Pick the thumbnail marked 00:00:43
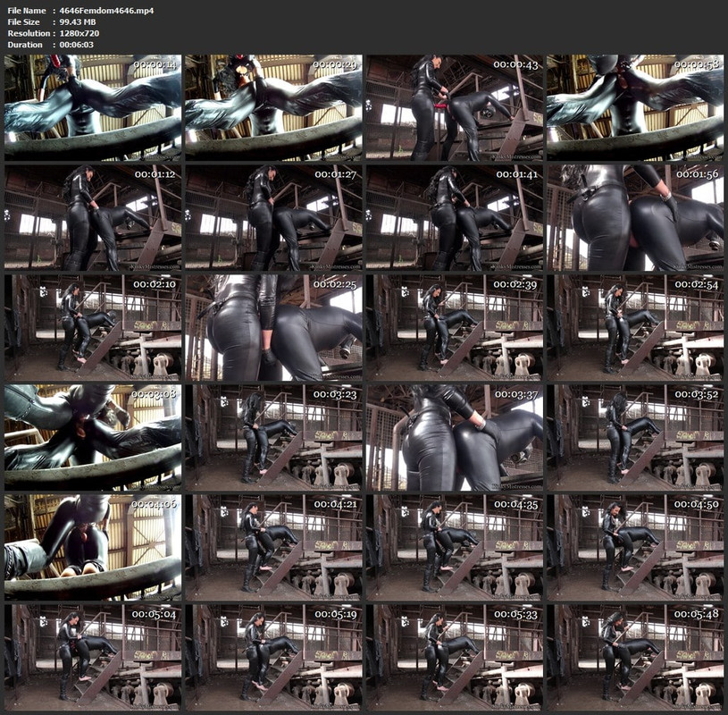The height and width of the screenshot is (715, 728). pyautogui.click(x=454, y=108)
